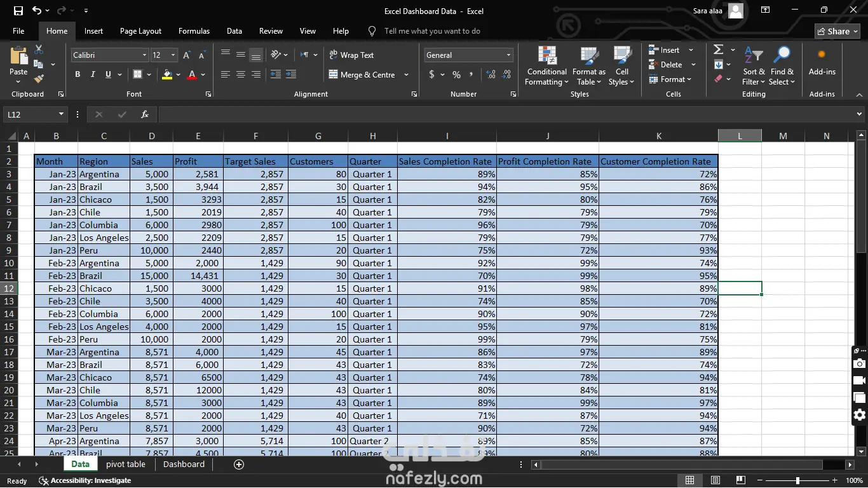Click the Insert Function fx icon
Image resolution: width=868 pixels, height=488 pixels.
point(145,114)
